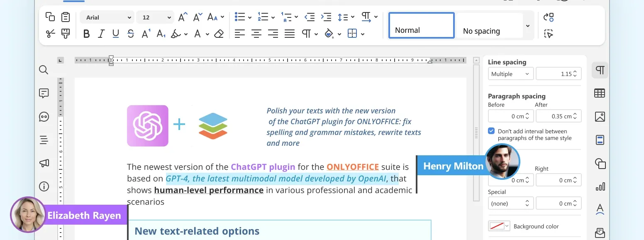
Task: Increment the font size
Action: (183, 17)
